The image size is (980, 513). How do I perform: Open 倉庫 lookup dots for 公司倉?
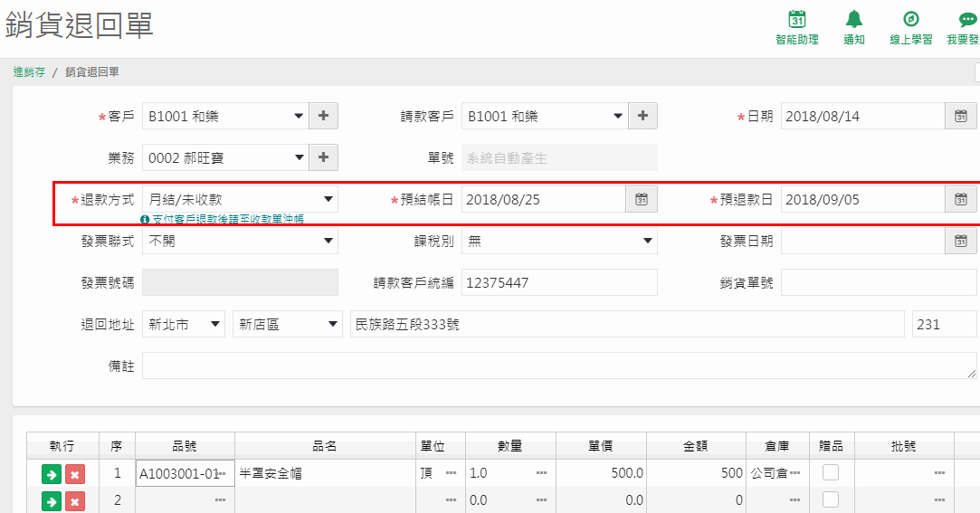pyautogui.click(x=795, y=473)
